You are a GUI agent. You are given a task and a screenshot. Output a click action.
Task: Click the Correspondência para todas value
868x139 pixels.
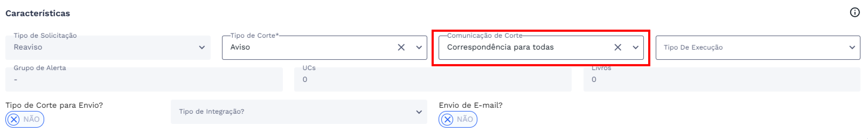[x=500, y=47]
